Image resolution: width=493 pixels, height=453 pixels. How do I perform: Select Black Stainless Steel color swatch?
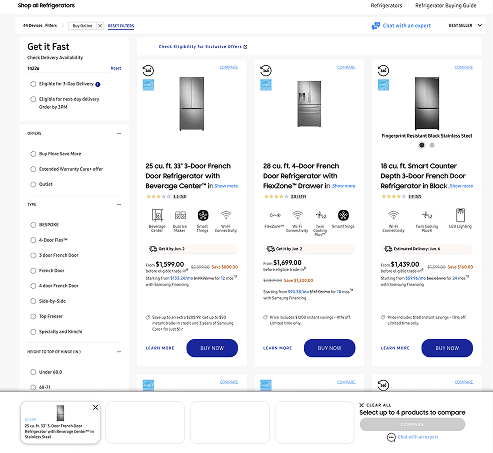click(x=422, y=145)
